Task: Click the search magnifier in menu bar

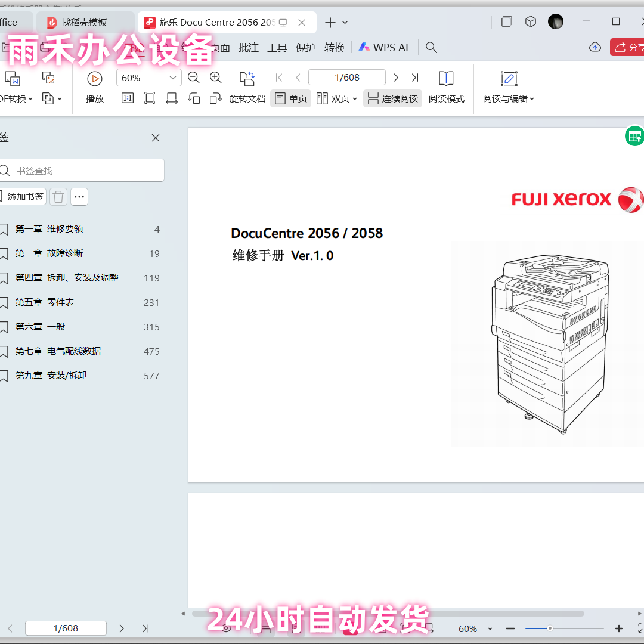Action: click(431, 48)
